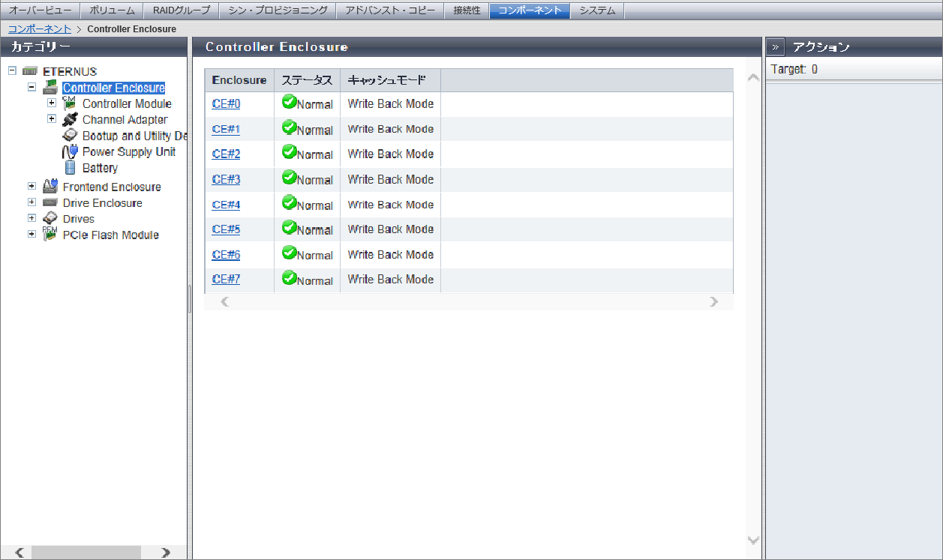
Task: Click the Bootup and Utility Device icon
Action: pyautogui.click(x=70, y=136)
